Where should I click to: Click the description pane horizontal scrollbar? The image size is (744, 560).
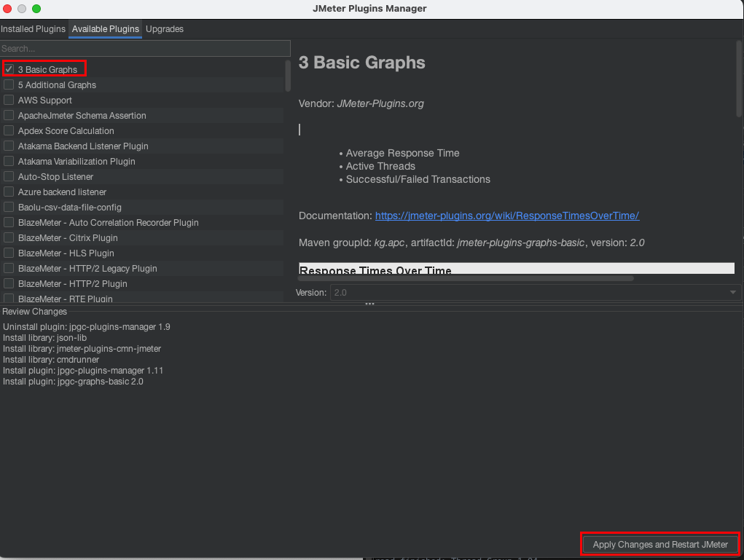click(466, 278)
